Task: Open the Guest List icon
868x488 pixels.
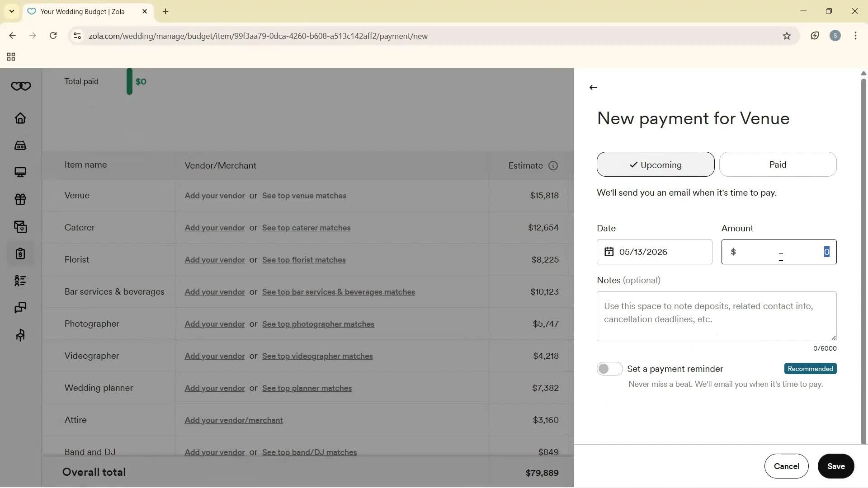Action: pyautogui.click(x=20, y=281)
